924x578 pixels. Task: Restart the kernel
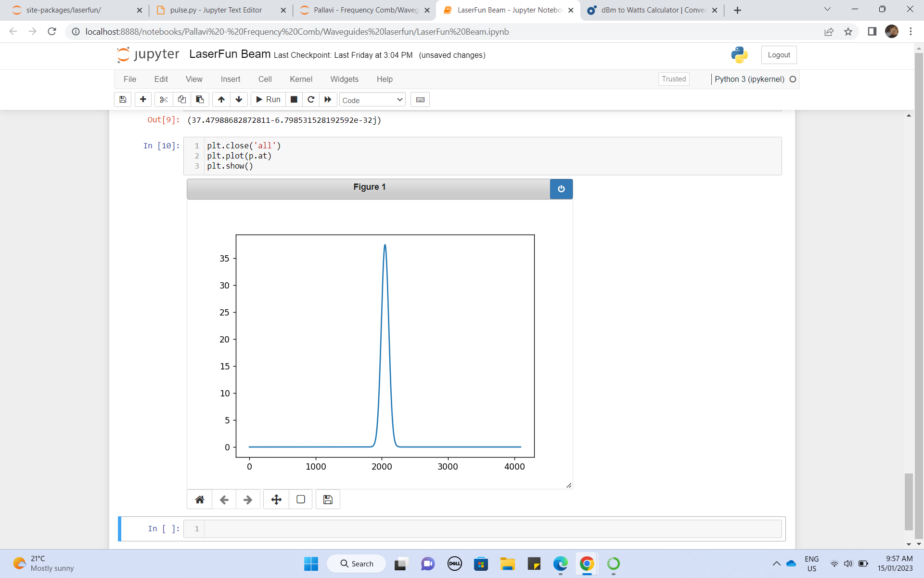coord(311,99)
